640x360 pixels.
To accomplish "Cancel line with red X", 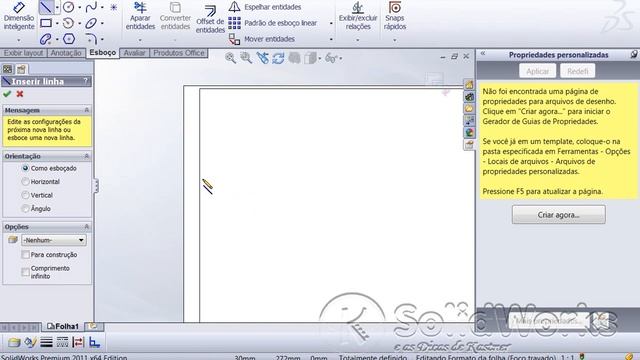I will (20, 94).
